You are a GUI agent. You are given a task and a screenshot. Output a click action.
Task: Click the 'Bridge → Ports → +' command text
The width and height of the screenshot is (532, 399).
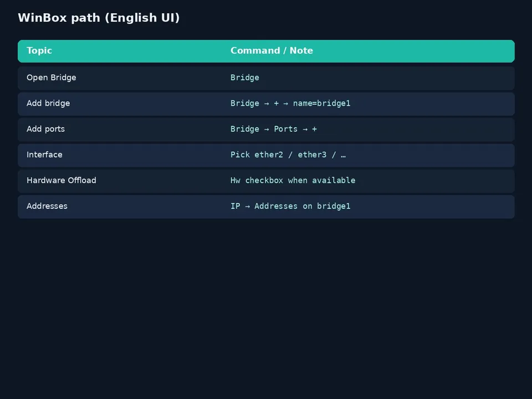click(274, 129)
